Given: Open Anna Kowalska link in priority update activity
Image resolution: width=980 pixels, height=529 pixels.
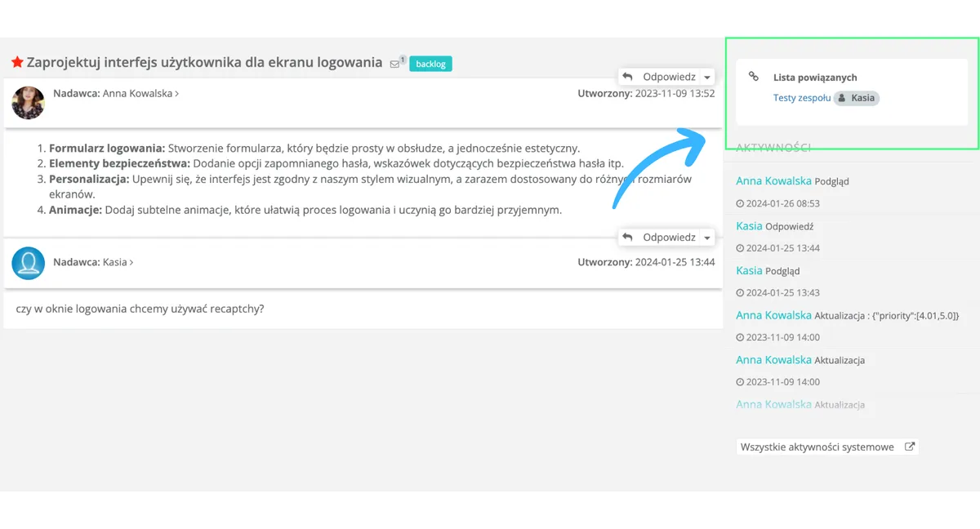Looking at the screenshot, I should click(773, 315).
